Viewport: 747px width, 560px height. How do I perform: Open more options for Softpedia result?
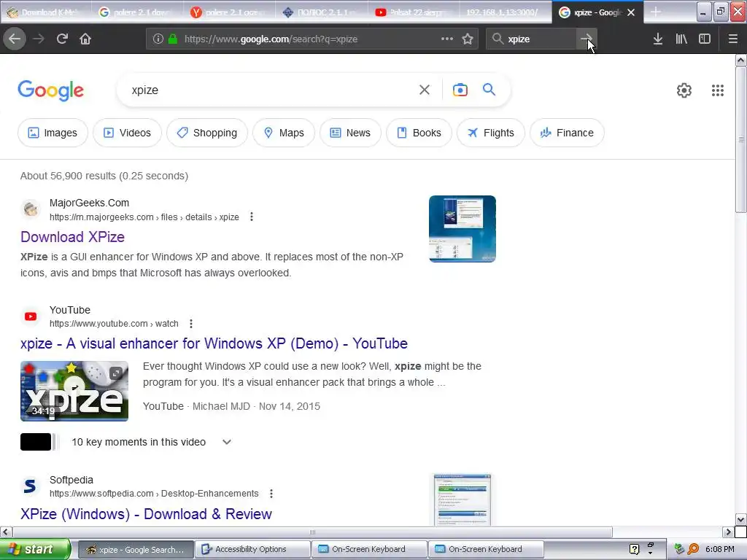pos(271,494)
